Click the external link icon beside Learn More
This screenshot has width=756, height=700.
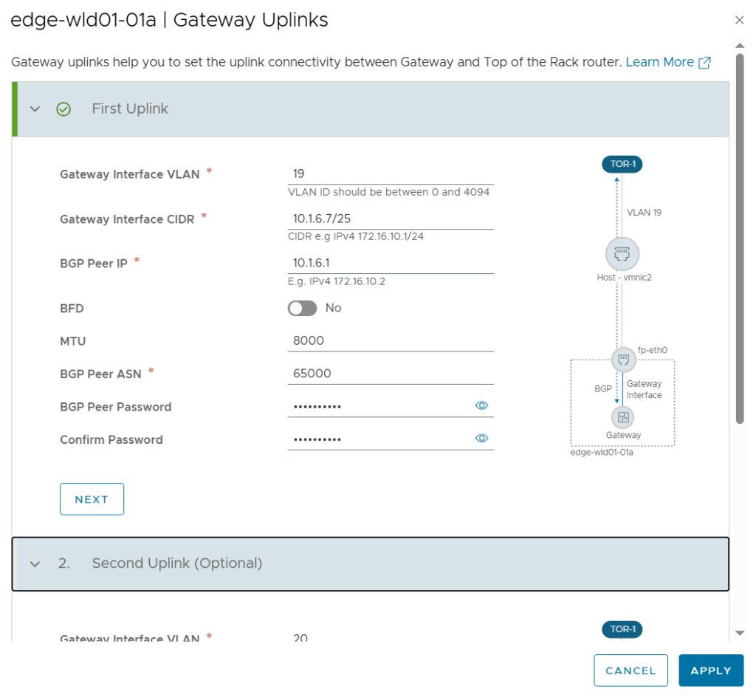pyautogui.click(x=704, y=63)
